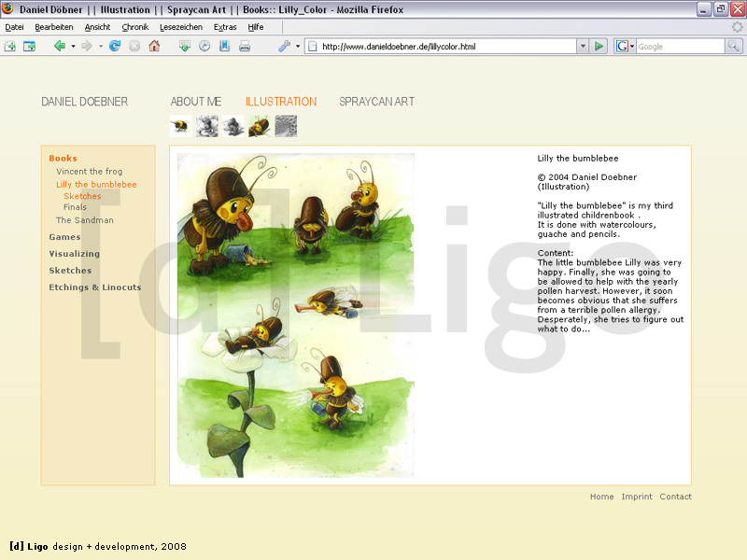This screenshot has width=747, height=560.
Task: Restore down the Firefox window
Action: click(x=721, y=9)
